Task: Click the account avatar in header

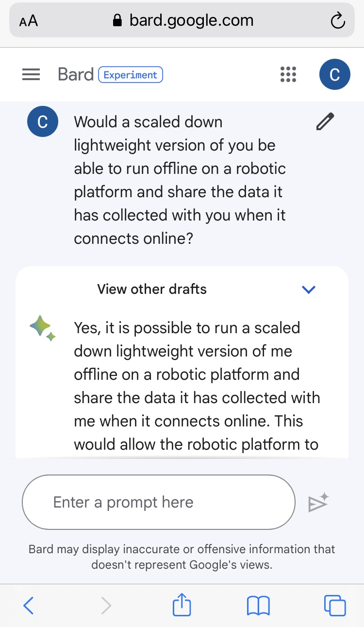Action: (x=334, y=74)
